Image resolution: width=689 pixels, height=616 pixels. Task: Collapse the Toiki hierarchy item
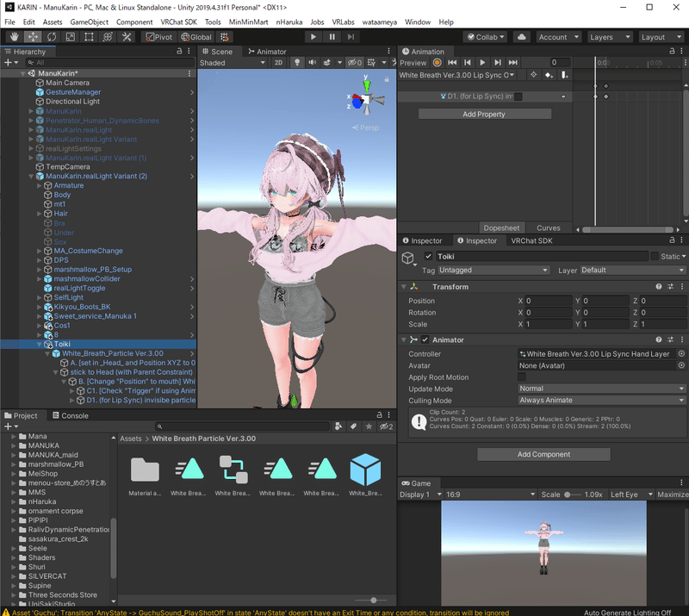[x=39, y=344]
